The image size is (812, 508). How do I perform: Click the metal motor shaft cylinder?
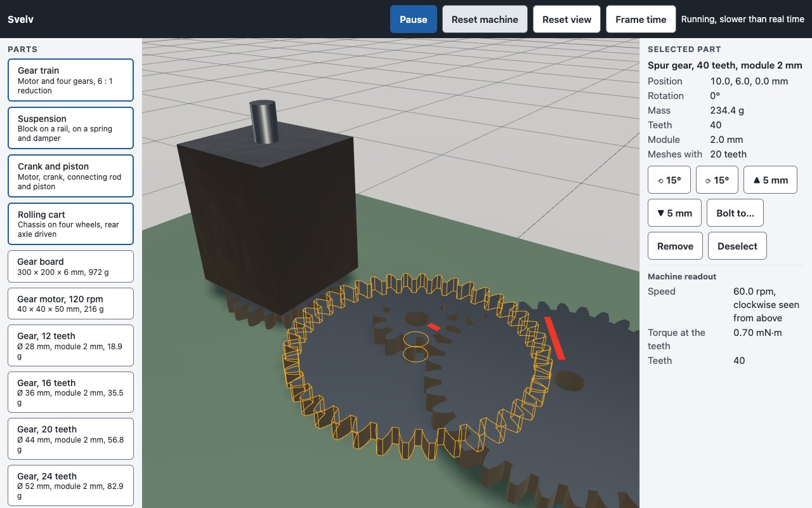[x=263, y=121]
